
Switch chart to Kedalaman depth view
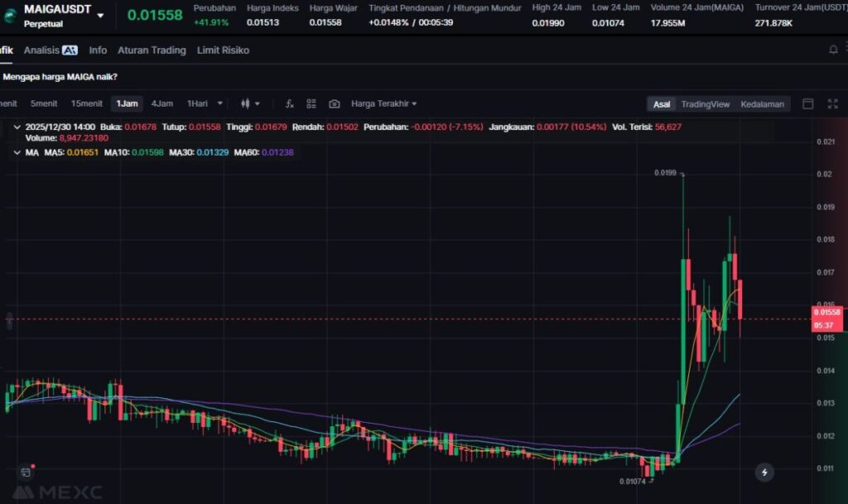(x=762, y=104)
